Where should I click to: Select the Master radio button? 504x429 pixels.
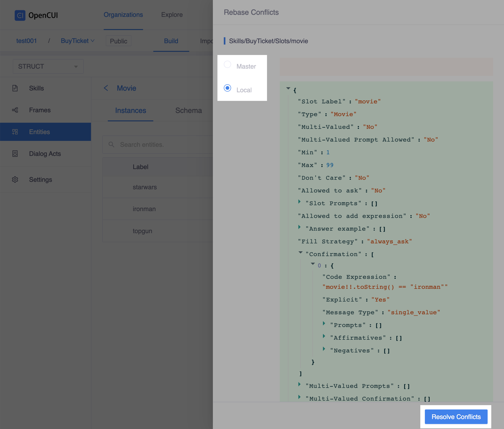227,64
